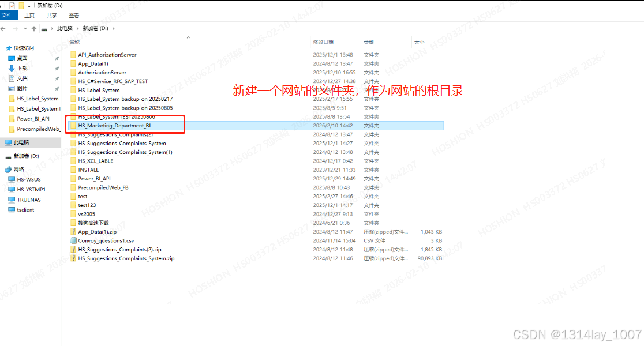Sort by the 名称 column header
Image resolution: width=644 pixels, height=346 pixels.
pos(74,42)
